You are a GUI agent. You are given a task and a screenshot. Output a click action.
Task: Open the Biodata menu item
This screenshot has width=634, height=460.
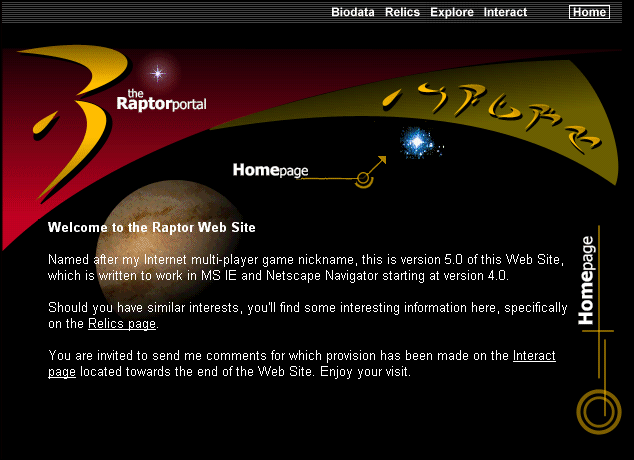click(x=353, y=12)
